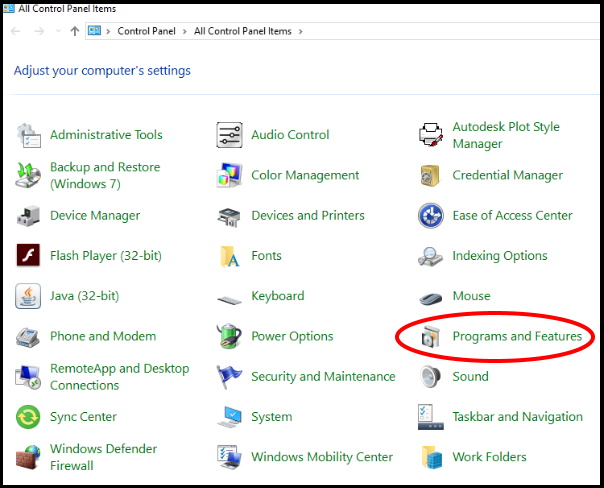Click the Devices and Printers icon
This screenshot has width=604, height=488.
click(x=229, y=217)
